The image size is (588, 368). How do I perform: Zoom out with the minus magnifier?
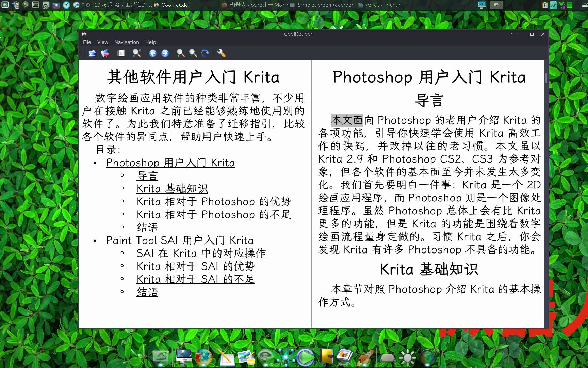click(x=193, y=53)
